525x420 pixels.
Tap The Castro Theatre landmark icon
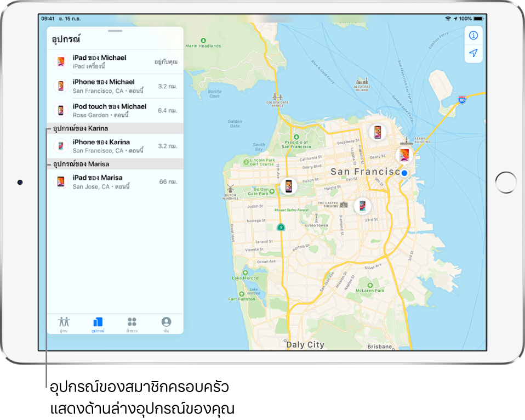344,205
